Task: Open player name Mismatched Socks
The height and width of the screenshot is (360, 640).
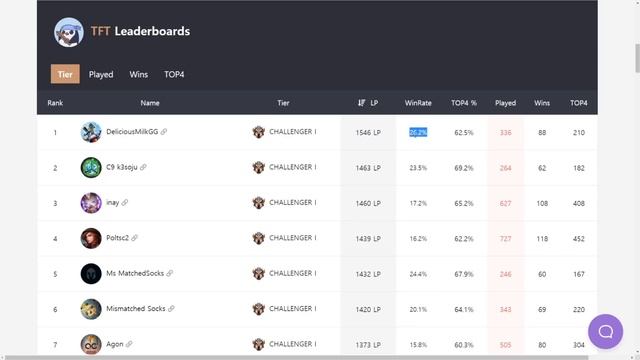Action: point(136,309)
